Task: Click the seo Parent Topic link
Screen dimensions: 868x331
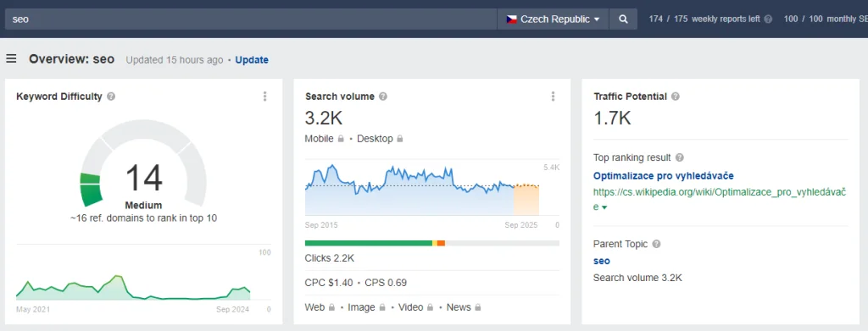Action: (x=602, y=261)
